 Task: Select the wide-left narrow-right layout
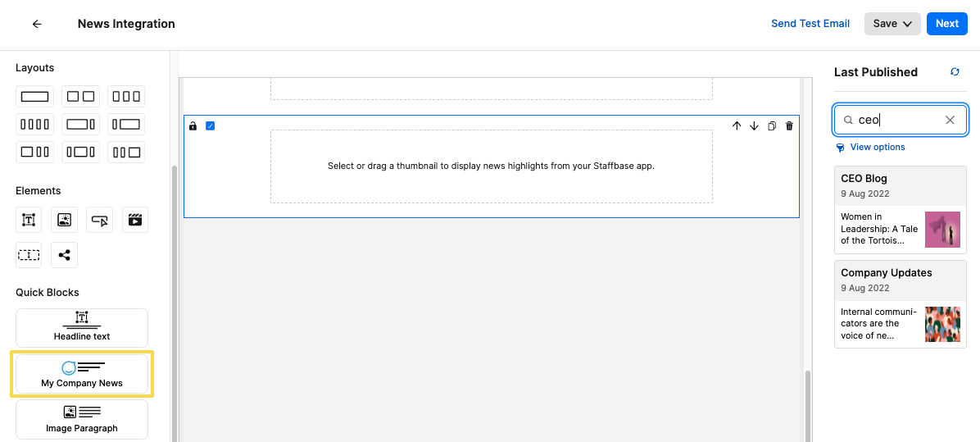[80, 124]
